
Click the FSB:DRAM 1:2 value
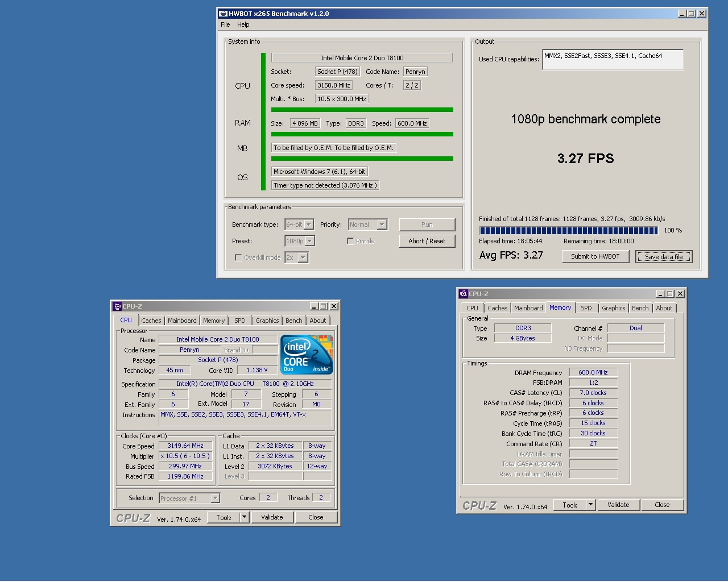593,383
